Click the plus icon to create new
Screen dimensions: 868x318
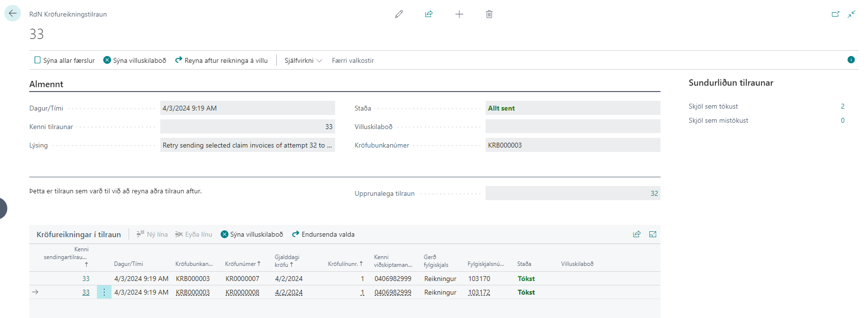[459, 14]
